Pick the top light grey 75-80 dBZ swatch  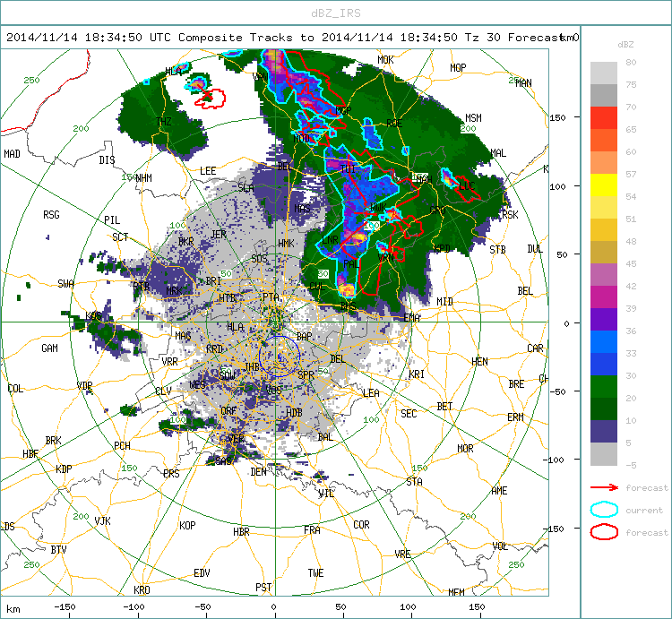(x=603, y=73)
